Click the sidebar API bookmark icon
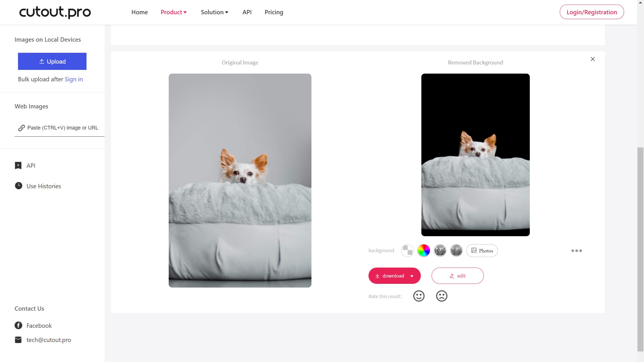 click(x=18, y=165)
